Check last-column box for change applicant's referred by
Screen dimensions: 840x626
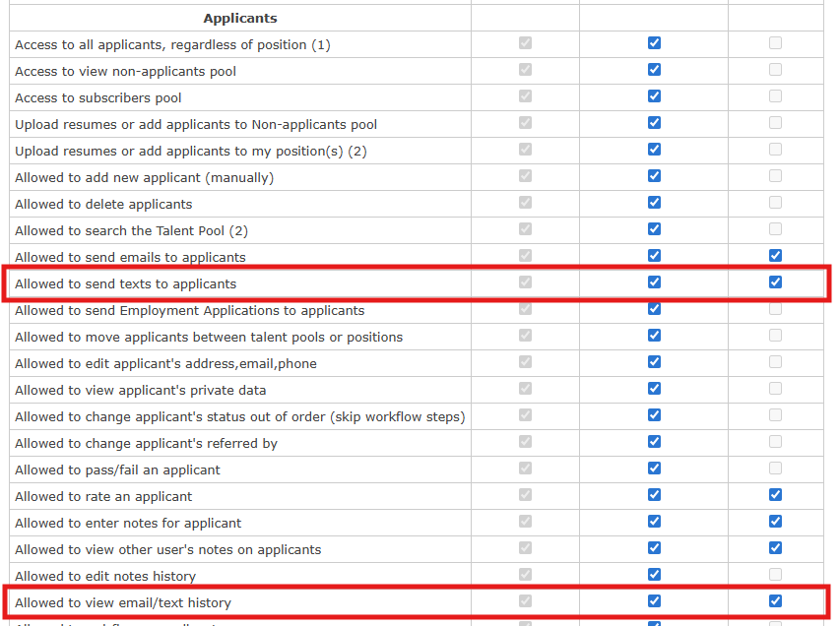775,442
